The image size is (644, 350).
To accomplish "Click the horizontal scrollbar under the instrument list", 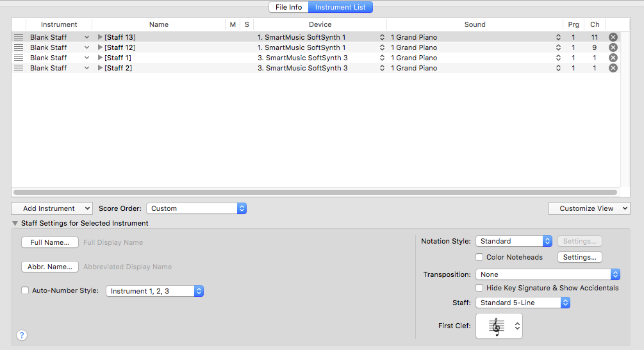I will (x=315, y=192).
